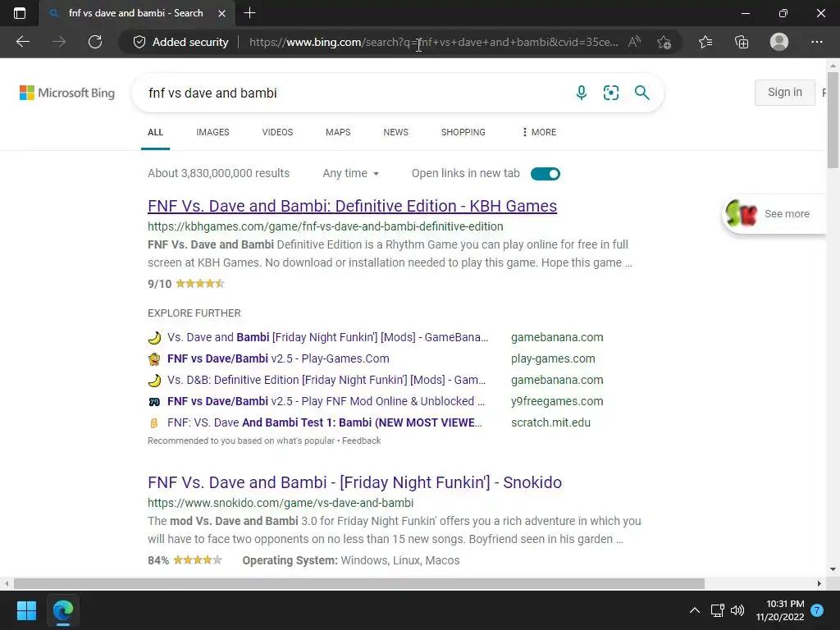
Task: Open the Added security shield info
Action: click(x=180, y=42)
